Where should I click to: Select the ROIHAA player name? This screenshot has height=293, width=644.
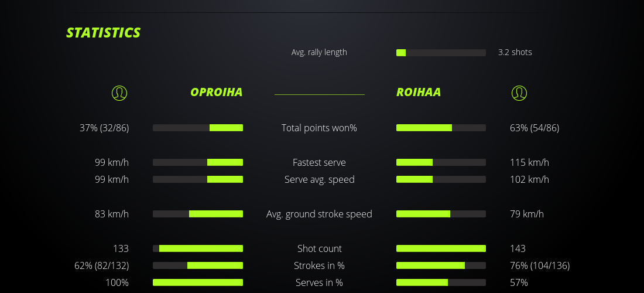(x=419, y=92)
